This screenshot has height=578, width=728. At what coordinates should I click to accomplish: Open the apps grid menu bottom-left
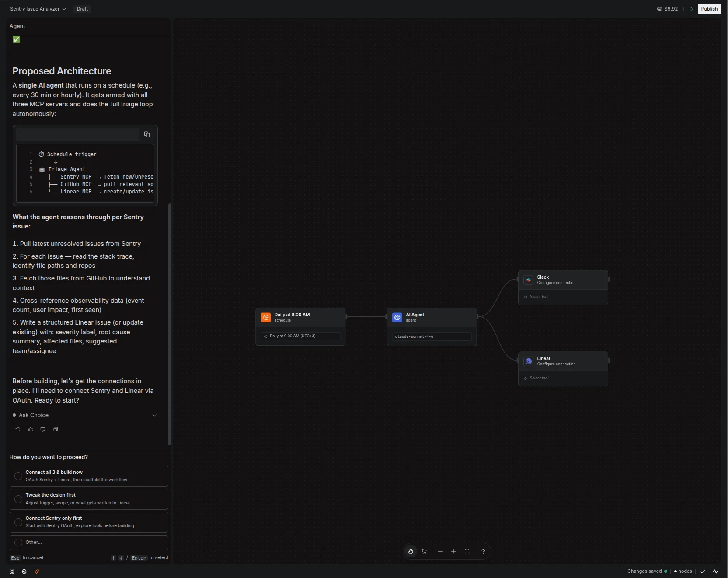pyautogui.click(x=11, y=572)
